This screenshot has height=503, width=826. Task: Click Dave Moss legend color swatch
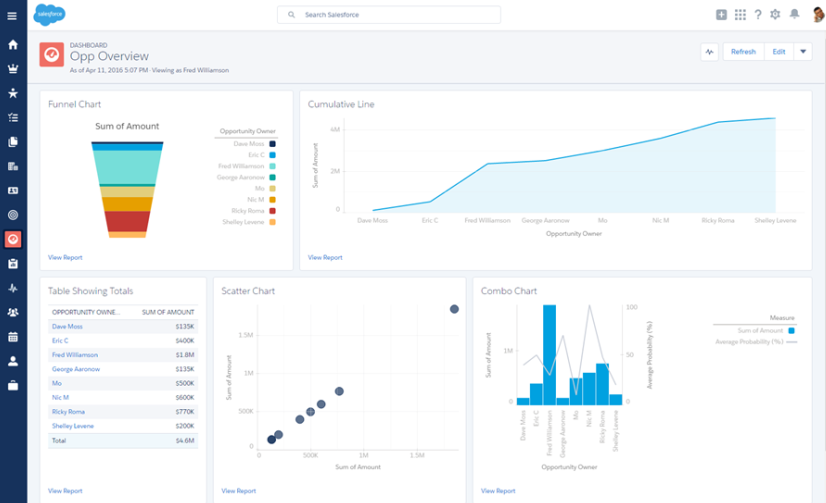pyautogui.click(x=272, y=144)
